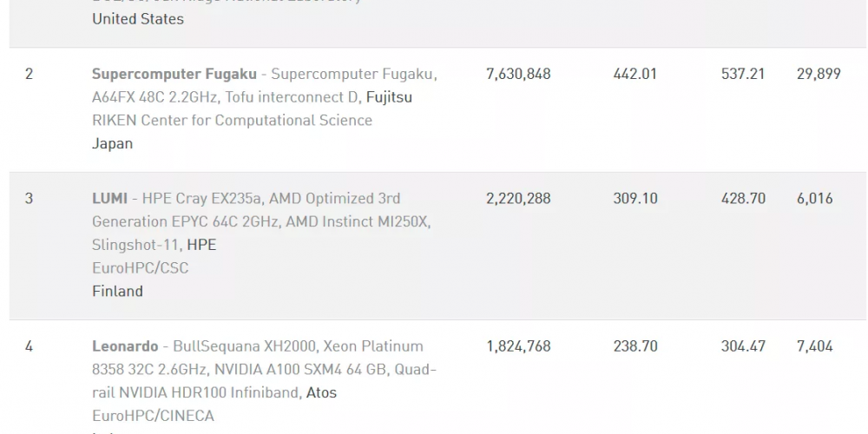Open the Supercomputer Fugaku system link
The width and height of the screenshot is (868, 434).
pyautogui.click(x=174, y=74)
